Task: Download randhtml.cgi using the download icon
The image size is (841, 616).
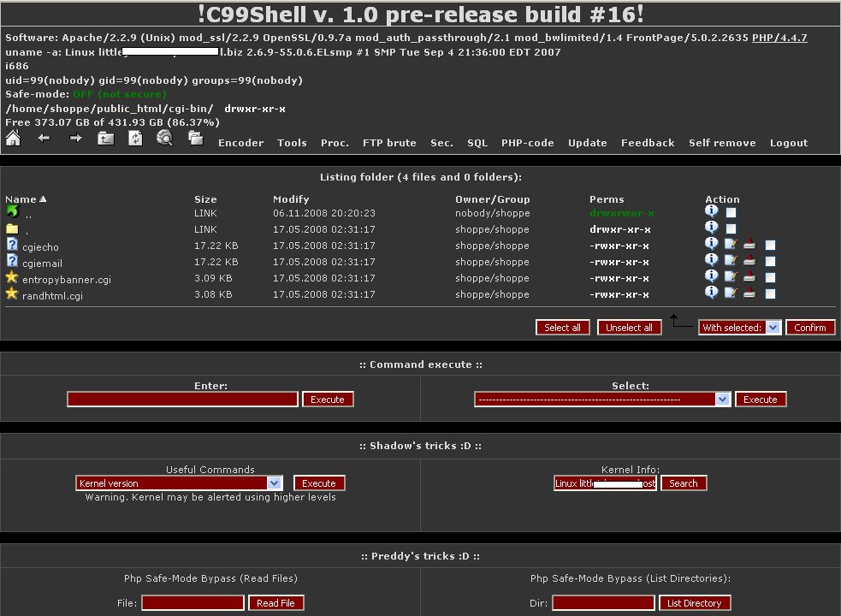Action: click(x=749, y=293)
